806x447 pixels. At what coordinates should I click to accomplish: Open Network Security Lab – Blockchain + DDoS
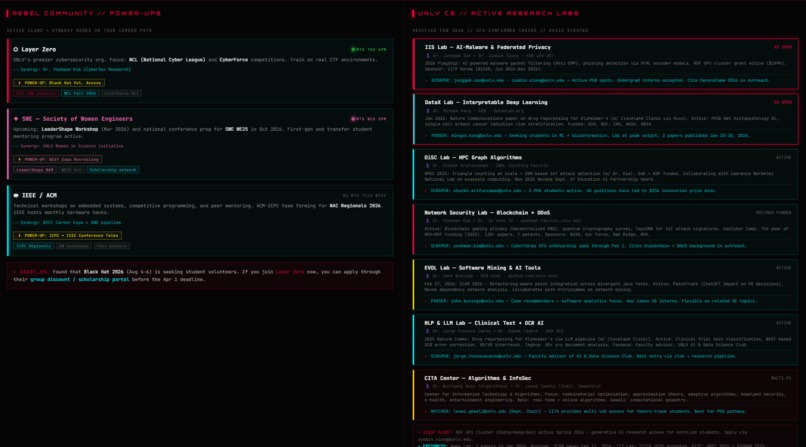click(x=487, y=213)
